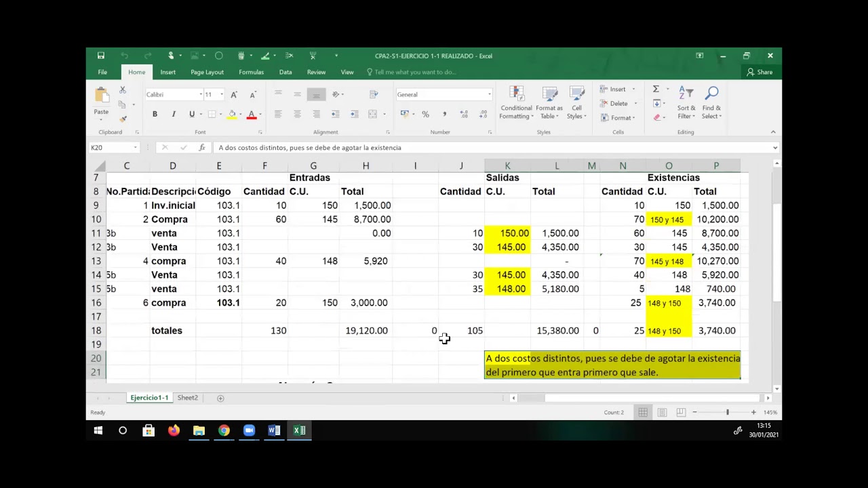Viewport: 868px width, 488px height.
Task: Open the Cell Styles dropdown
Action: pos(576,104)
